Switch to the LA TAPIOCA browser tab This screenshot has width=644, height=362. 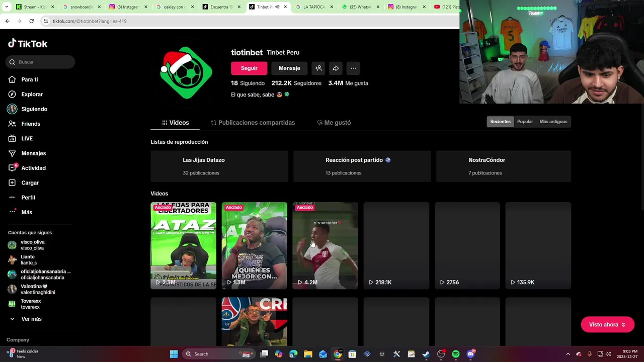tap(313, 7)
